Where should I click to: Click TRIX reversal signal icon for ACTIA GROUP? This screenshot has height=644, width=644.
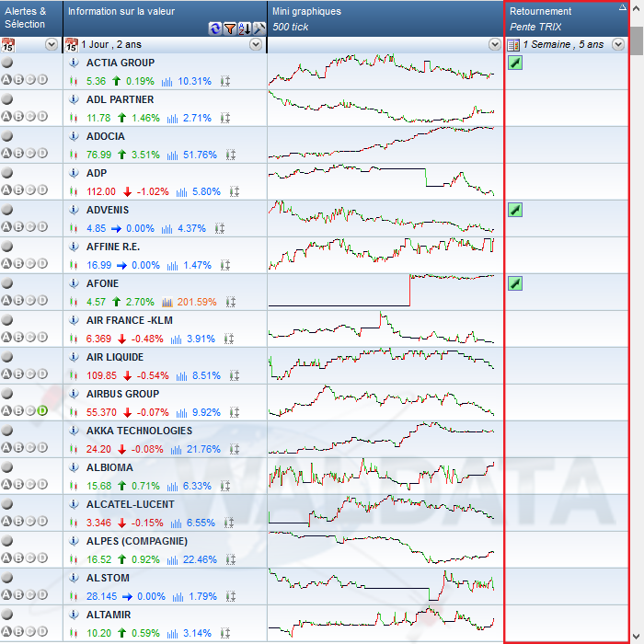[x=515, y=63]
